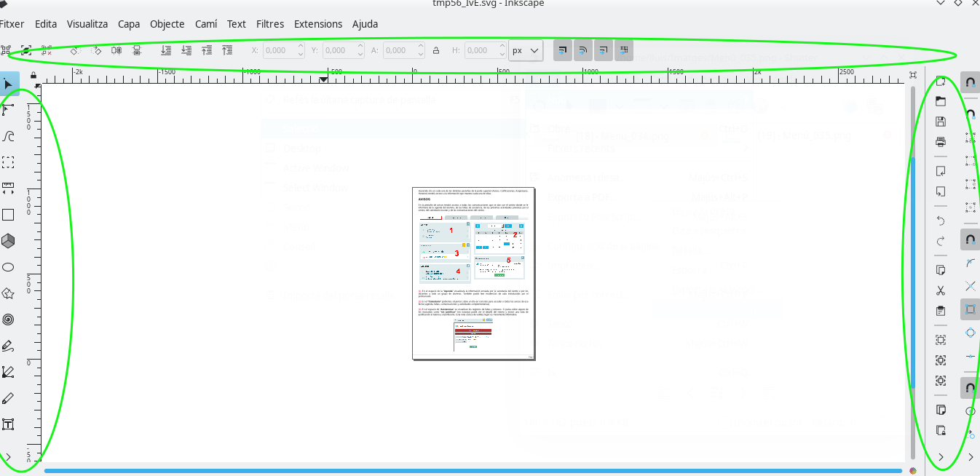Image resolution: width=980 pixels, height=476 pixels.
Task: Expand the hidden toolbox tools chevron
Action: pyautogui.click(x=8, y=456)
